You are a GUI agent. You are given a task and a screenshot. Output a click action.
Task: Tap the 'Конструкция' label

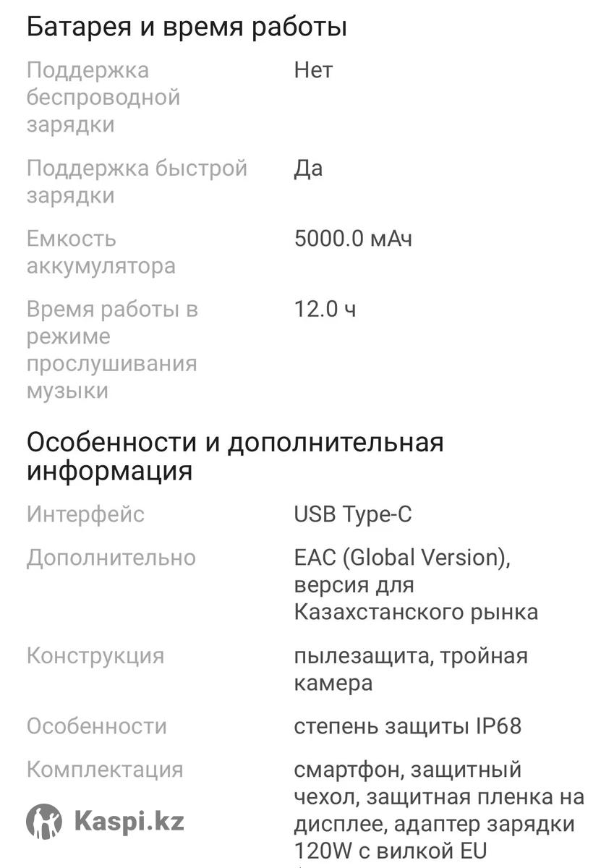point(95,656)
